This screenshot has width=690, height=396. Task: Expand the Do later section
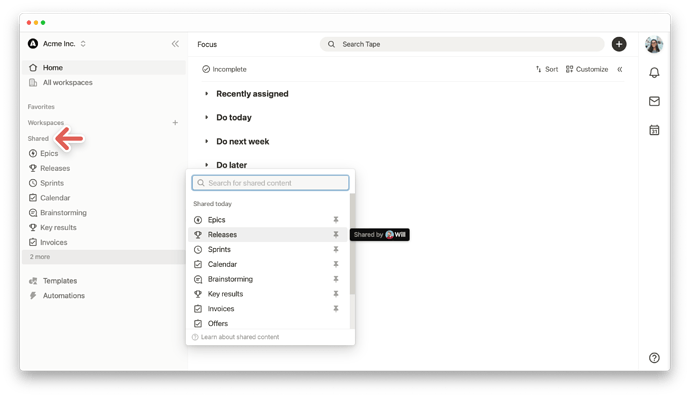point(206,165)
